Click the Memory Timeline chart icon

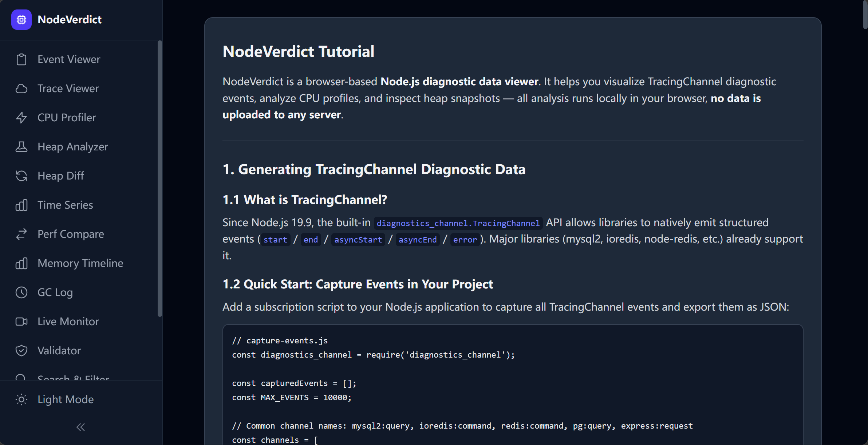(x=21, y=263)
